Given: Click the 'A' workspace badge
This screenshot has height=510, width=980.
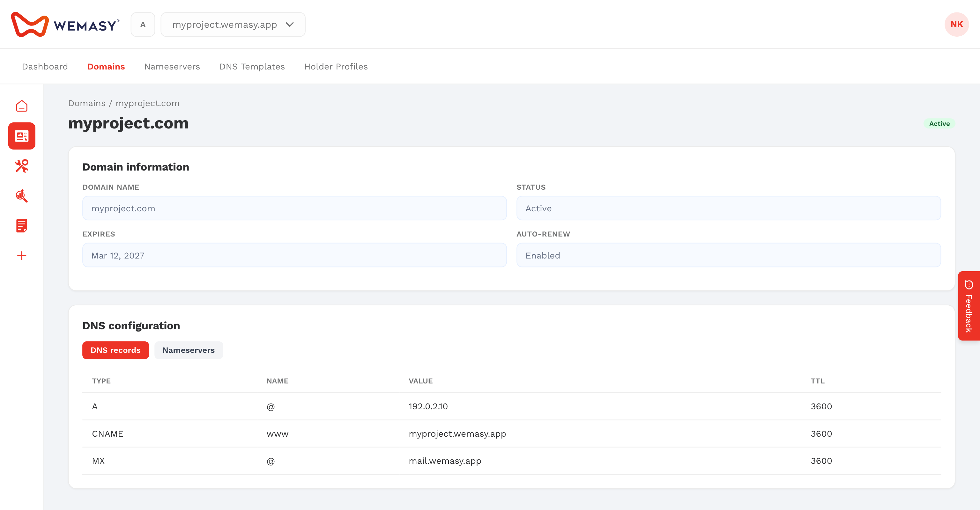Looking at the screenshot, I should click(143, 25).
